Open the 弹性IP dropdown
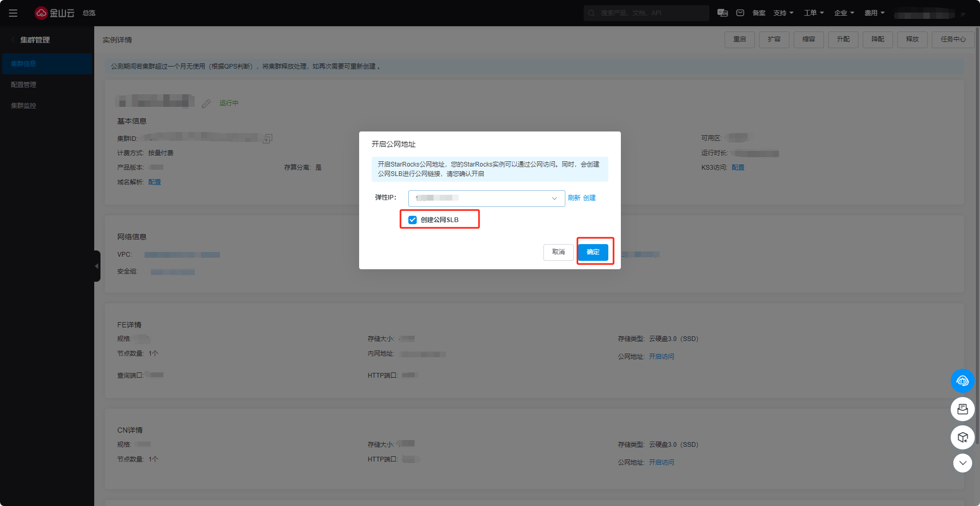Viewport: 980px width, 506px height. [x=486, y=199]
